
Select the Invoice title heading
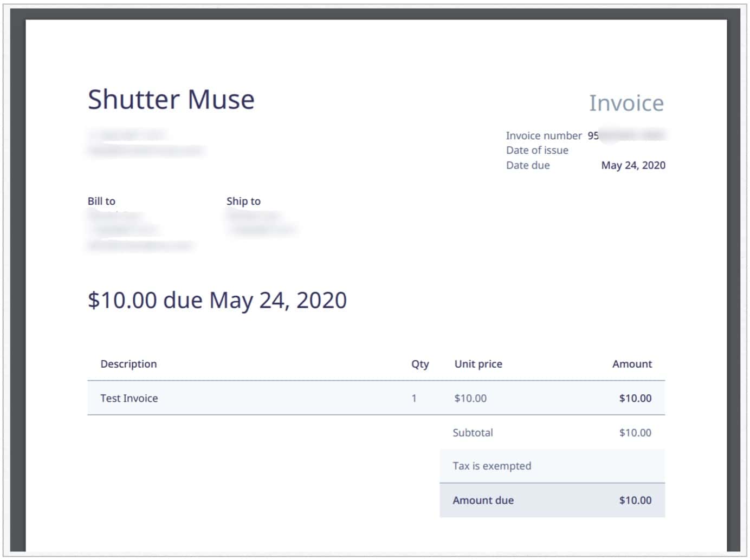click(627, 102)
